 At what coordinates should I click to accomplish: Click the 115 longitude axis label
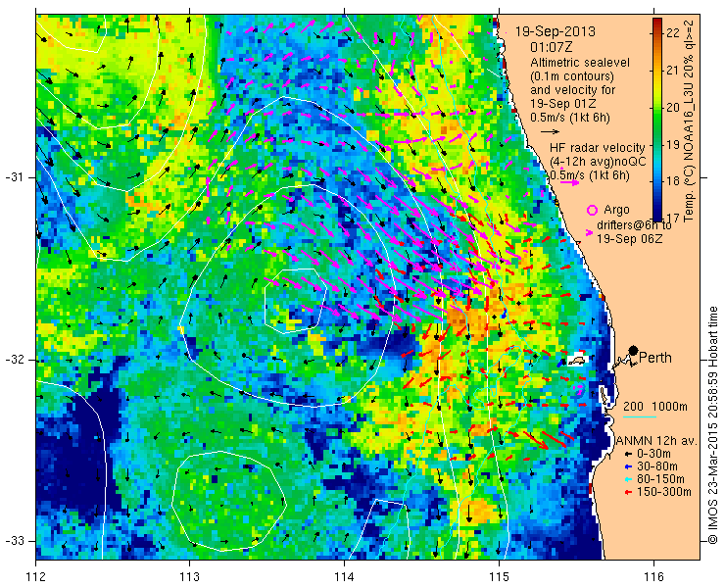(x=499, y=577)
